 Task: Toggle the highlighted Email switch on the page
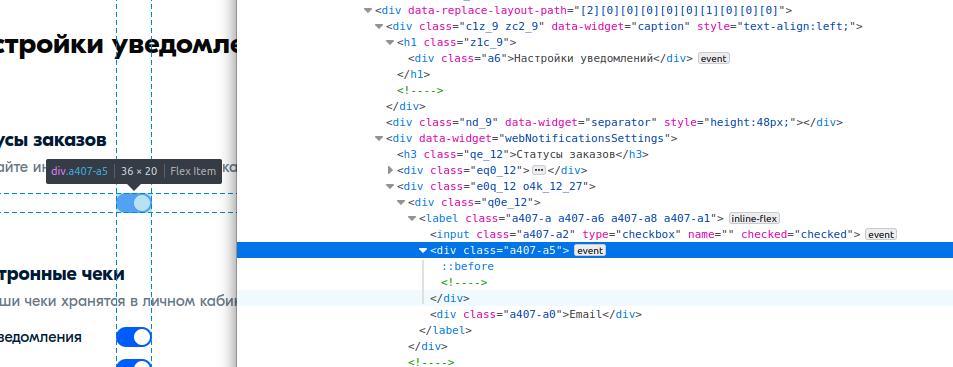134,203
